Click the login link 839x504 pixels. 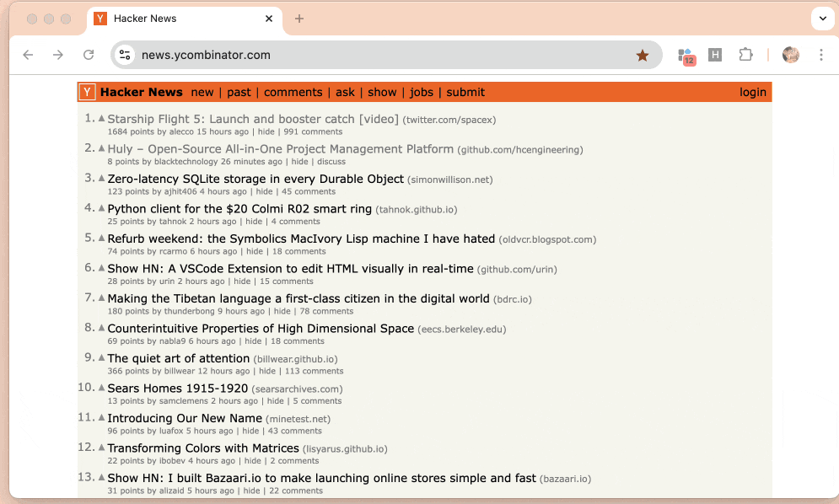coord(753,92)
